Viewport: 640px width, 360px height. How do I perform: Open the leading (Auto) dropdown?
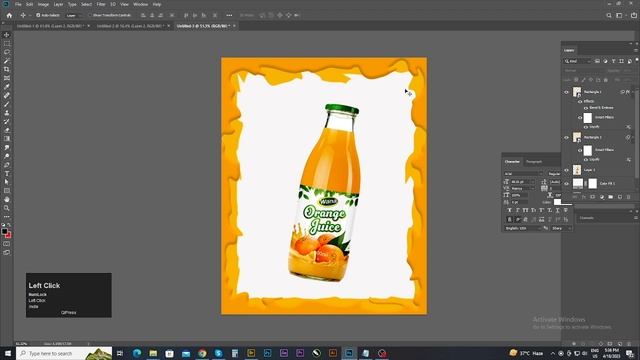pyautogui.click(x=555, y=182)
